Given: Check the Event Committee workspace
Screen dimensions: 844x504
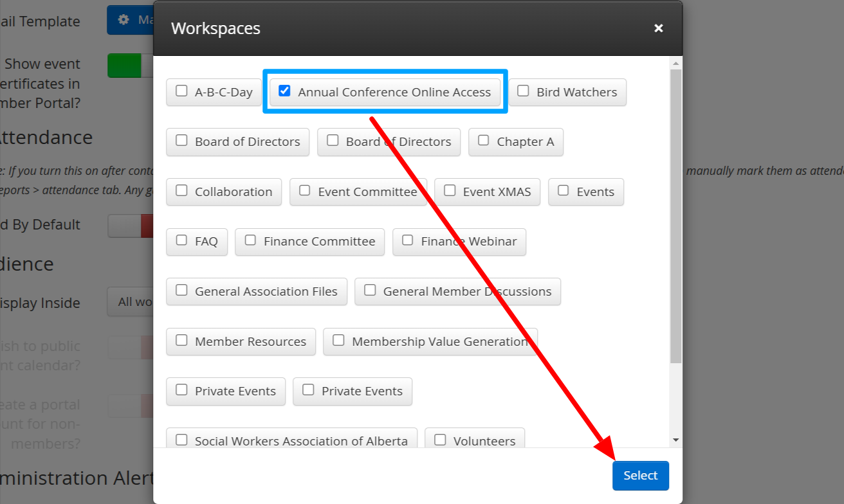Looking at the screenshot, I should pos(305,191).
